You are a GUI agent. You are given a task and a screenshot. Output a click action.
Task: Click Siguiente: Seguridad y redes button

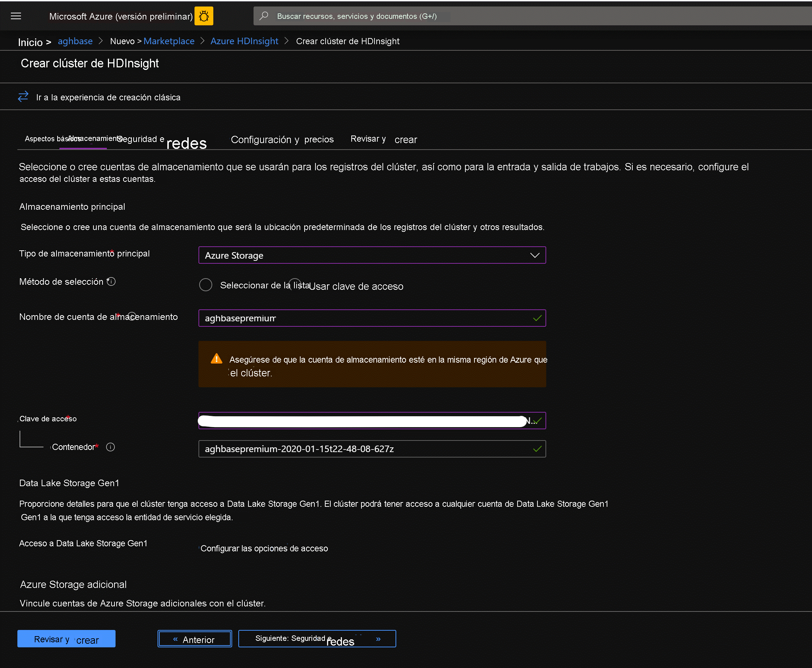point(317,639)
